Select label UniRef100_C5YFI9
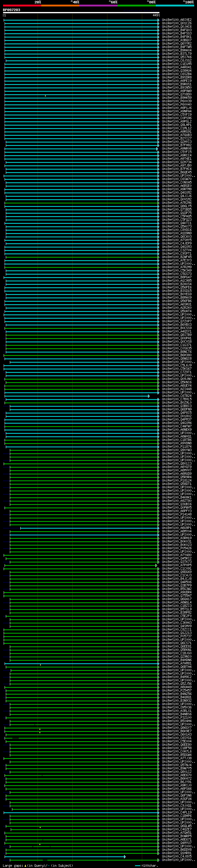Viewport: 197px width, 868px height. (176, 115)
